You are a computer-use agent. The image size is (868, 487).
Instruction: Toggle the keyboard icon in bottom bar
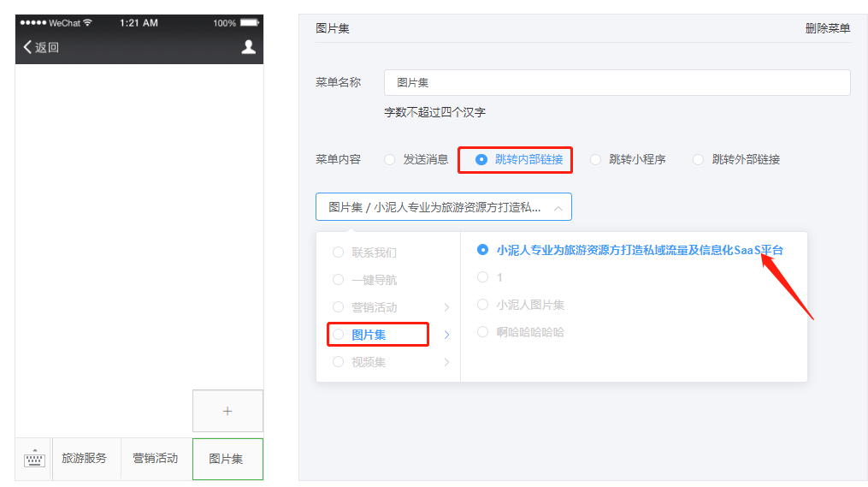pyautogui.click(x=34, y=459)
